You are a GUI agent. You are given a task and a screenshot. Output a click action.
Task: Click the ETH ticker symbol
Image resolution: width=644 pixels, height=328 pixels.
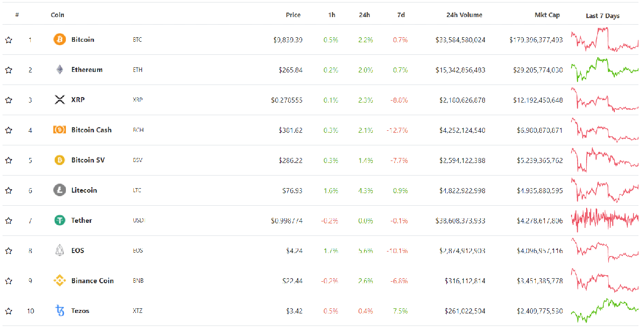tap(138, 70)
